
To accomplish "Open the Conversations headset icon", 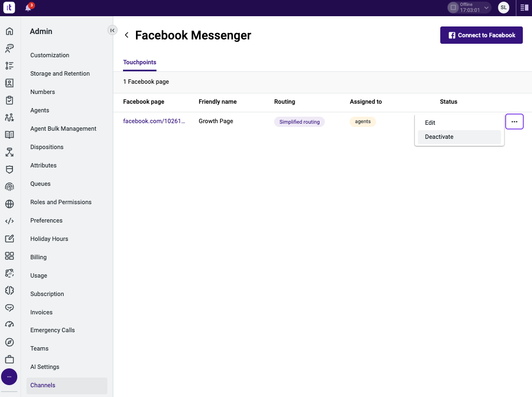I will (10, 49).
